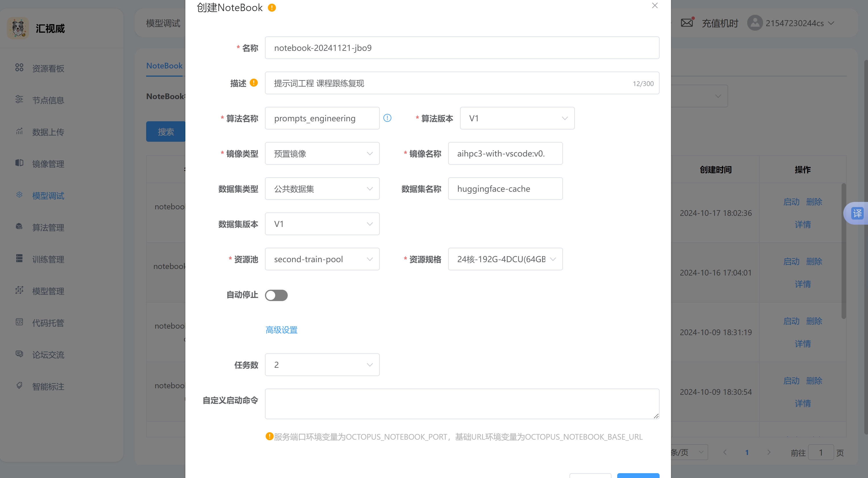Click the table vertical scrollbar
Image resolution: width=868 pixels, height=478 pixels.
[844, 251]
